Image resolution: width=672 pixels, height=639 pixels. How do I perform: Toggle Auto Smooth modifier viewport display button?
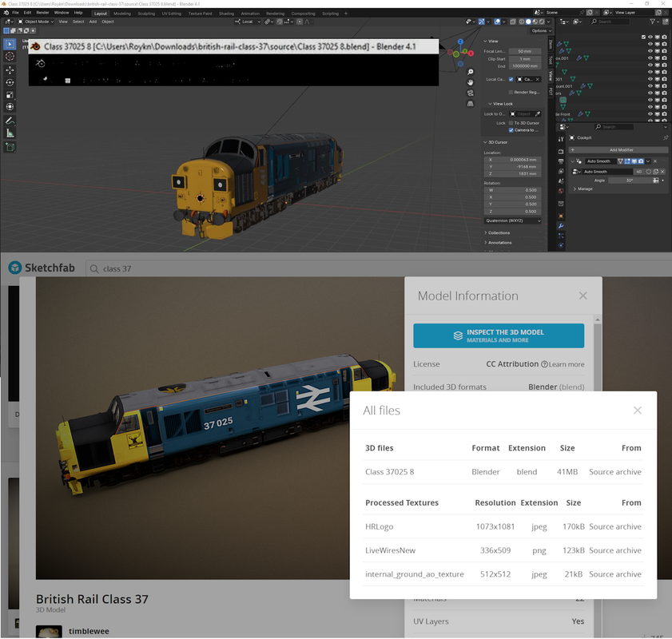tap(634, 161)
